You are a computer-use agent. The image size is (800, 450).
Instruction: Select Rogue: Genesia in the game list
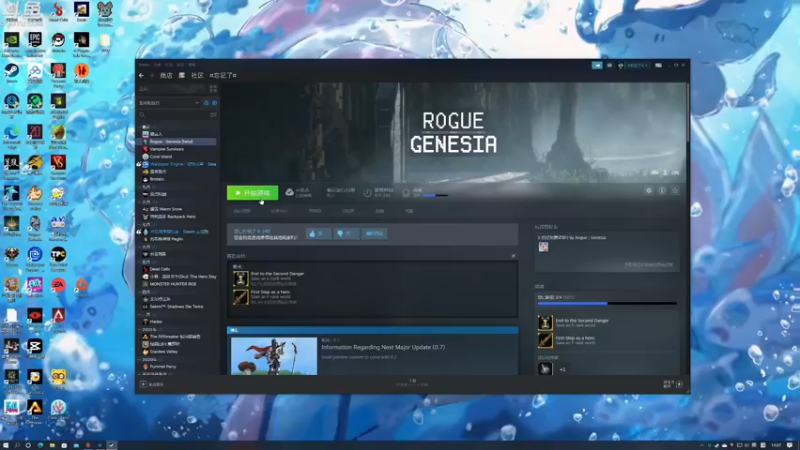[178, 141]
